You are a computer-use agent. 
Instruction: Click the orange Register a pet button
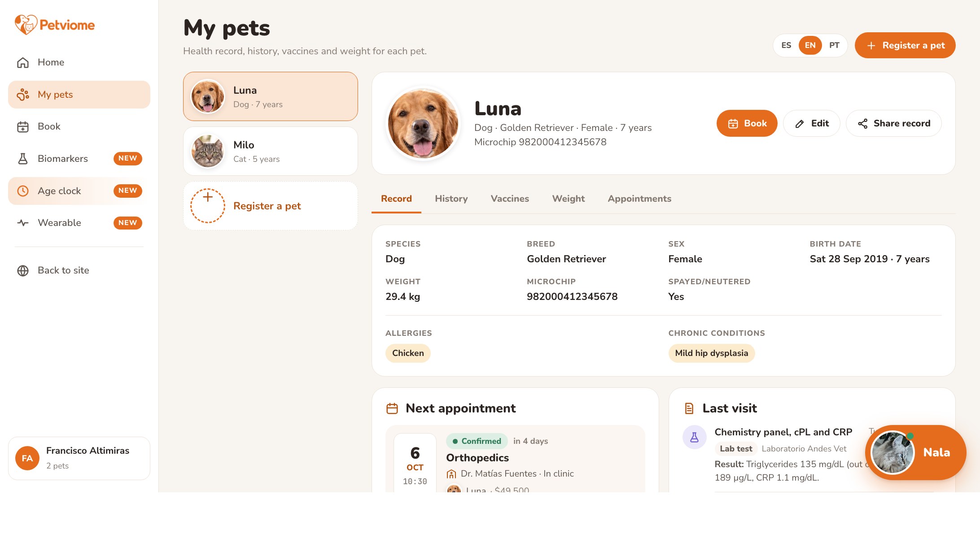coord(905,45)
